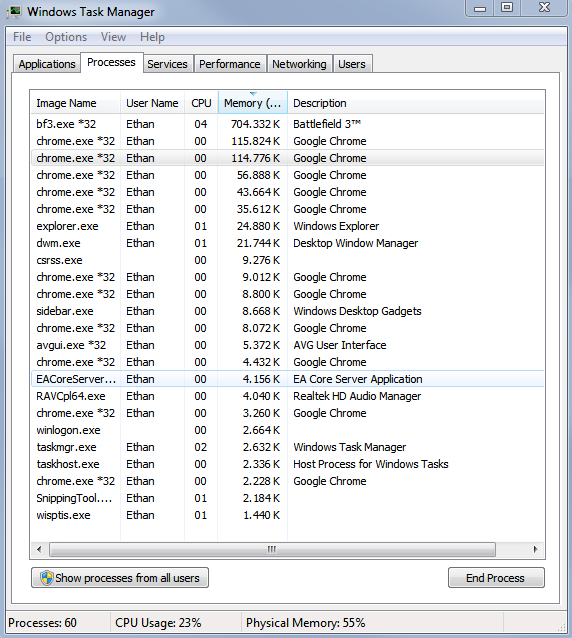Sort by CPU column header

point(201,103)
